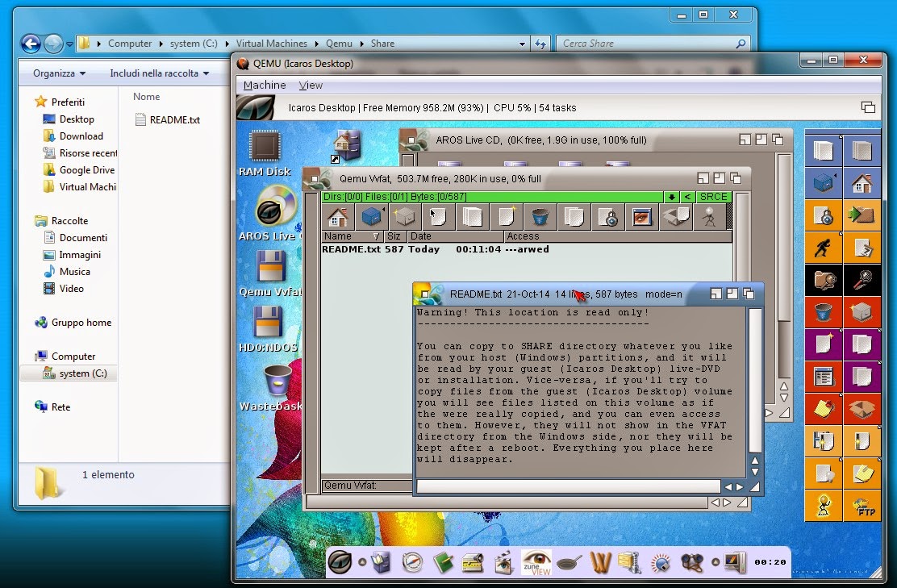Open the Machine menu in QEMU
The height and width of the screenshot is (588, 897).
(x=264, y=85)
